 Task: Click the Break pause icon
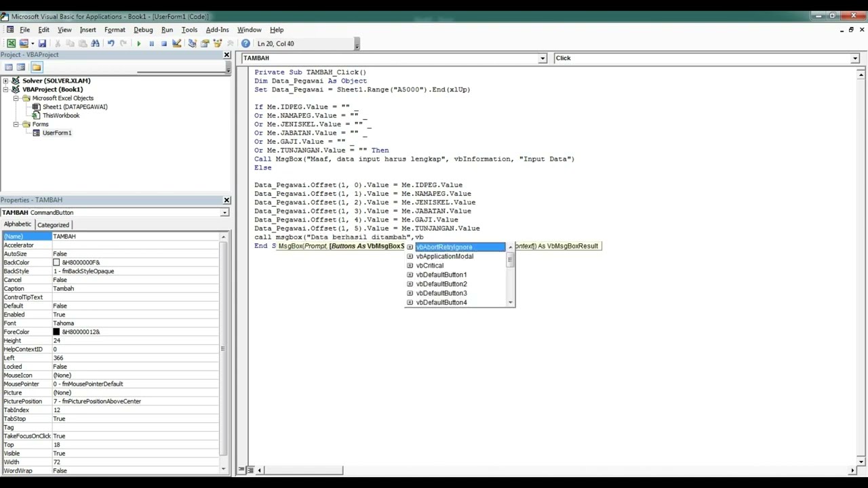(151, 43)
